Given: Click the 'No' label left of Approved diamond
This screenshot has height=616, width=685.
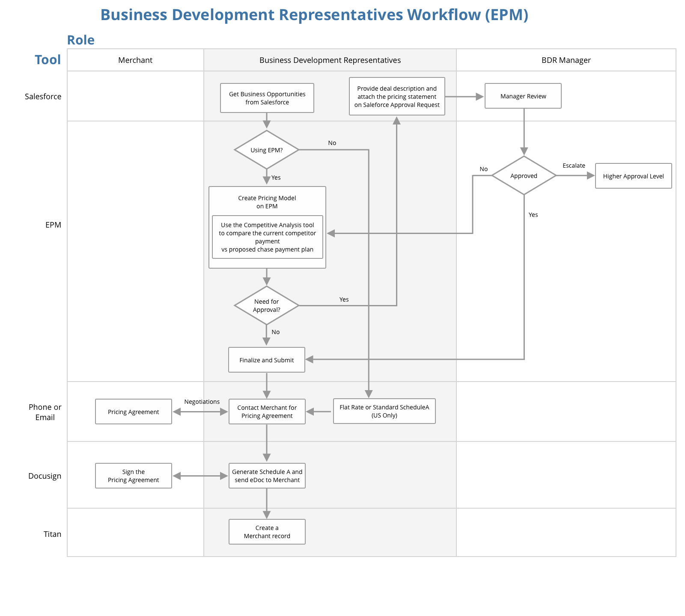Looking at the screenshot, I should pyautogui.click(x=484, y=169).
